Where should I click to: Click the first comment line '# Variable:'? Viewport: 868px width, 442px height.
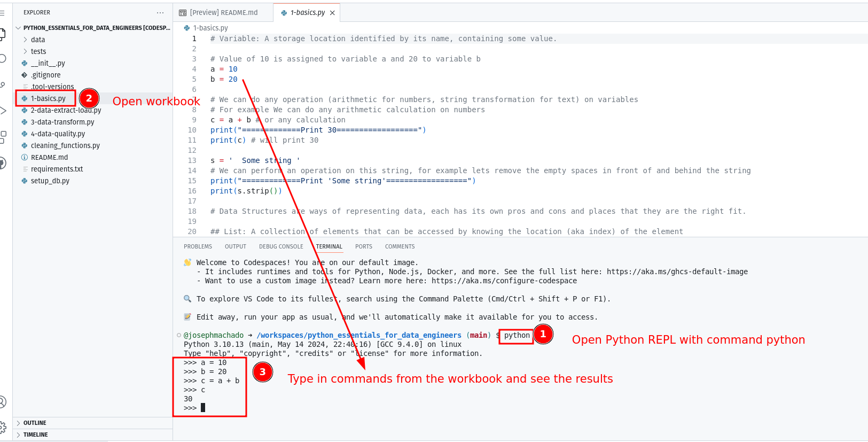click(384, 38)
